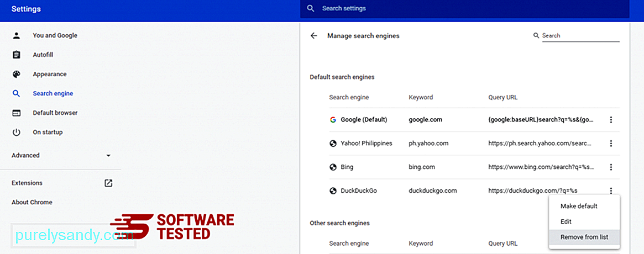Click the duckduckgo.com keyword

432,191
